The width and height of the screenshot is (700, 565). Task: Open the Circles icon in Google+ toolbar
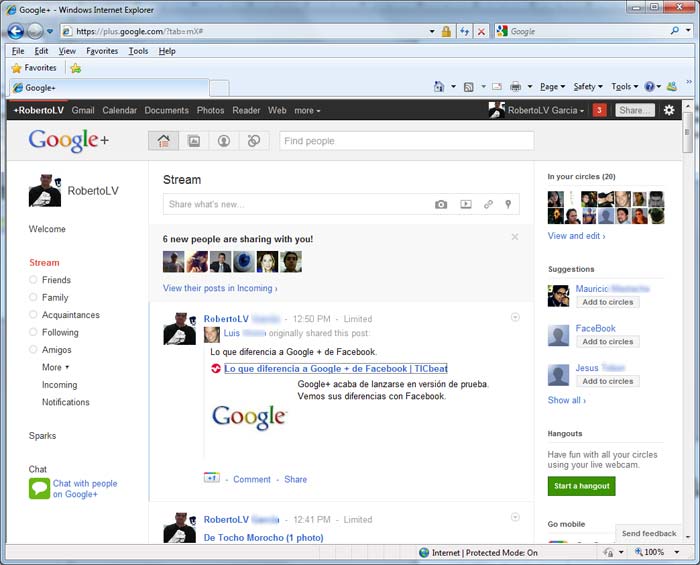coord(254,141)
